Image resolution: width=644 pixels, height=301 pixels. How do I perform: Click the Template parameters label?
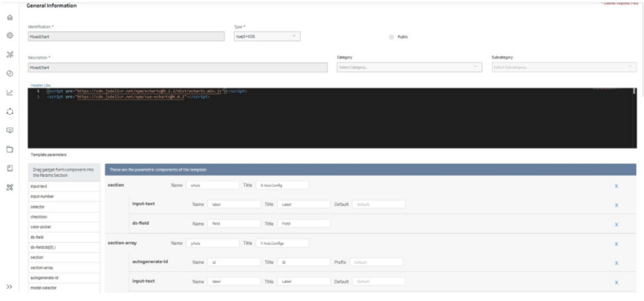(49, 155)
